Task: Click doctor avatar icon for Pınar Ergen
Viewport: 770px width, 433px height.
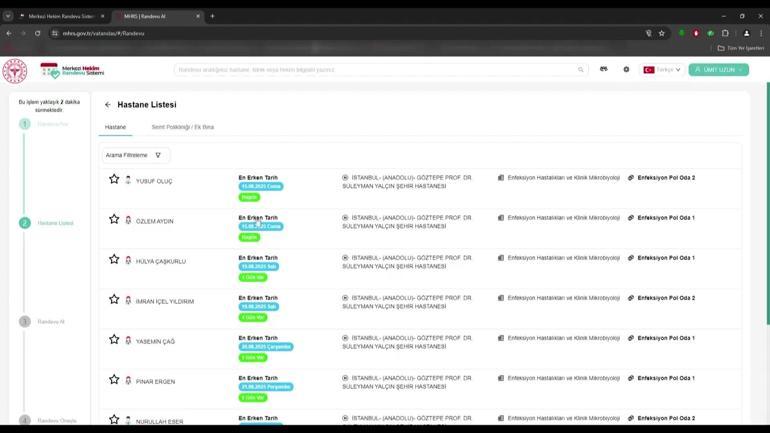Action: pos(128,380)
